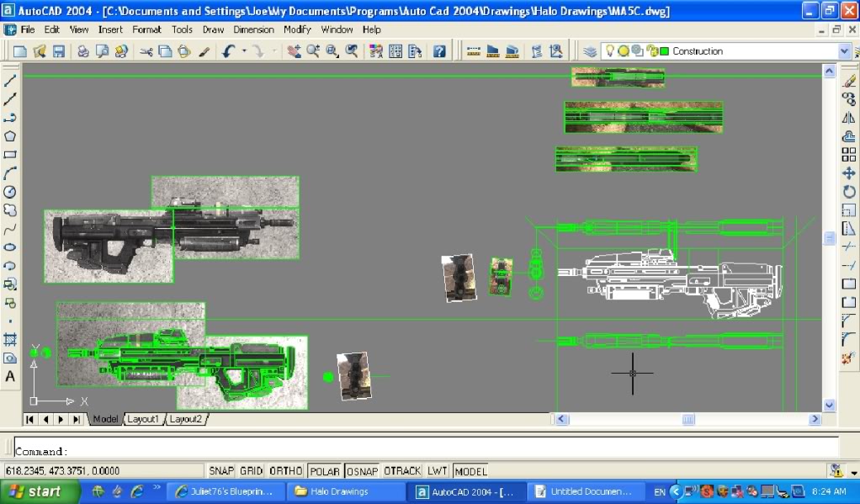Select the Polygon draw tool

coord(10,136)
